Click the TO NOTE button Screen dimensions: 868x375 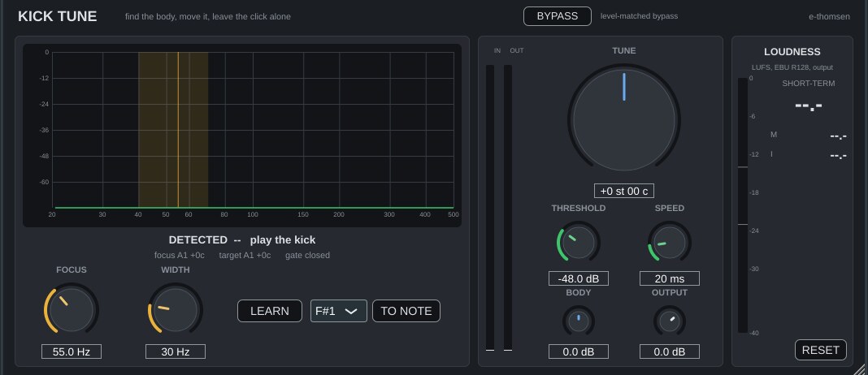[x=406, y=311]
